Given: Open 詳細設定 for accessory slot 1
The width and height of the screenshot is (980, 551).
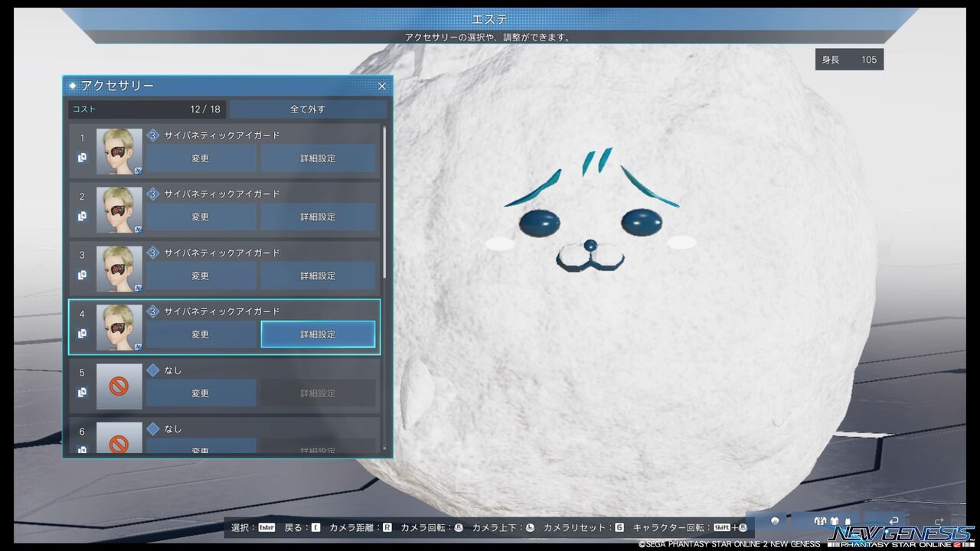Looking at the screenshot, I should click(x=318, y=158).
